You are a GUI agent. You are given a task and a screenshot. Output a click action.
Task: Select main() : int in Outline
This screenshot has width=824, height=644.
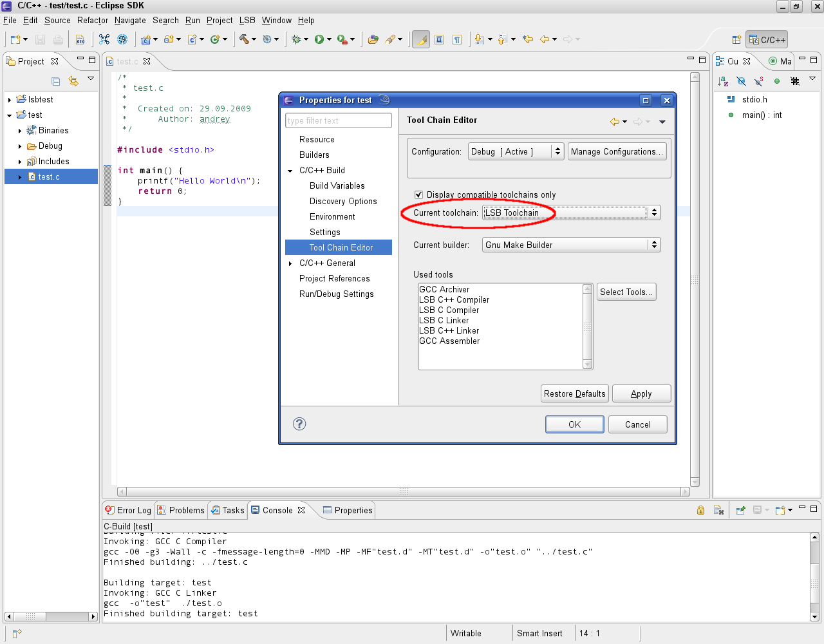pyautogui.click(x=762, y=115)
